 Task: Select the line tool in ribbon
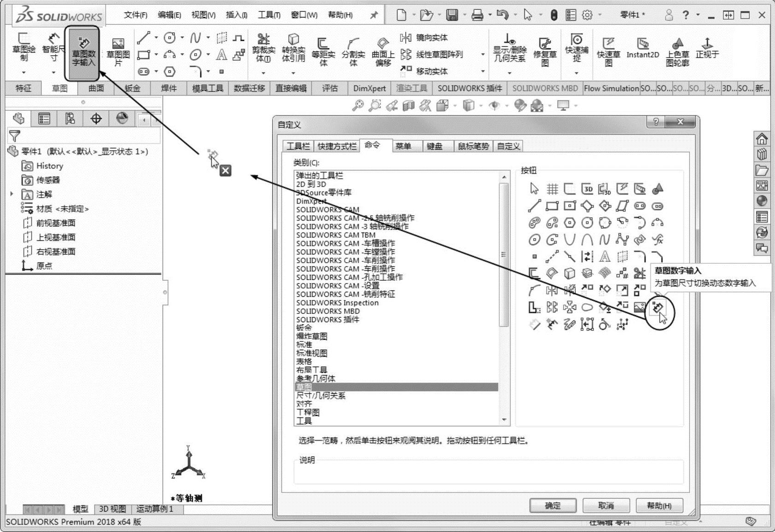[x=143, y=38]
